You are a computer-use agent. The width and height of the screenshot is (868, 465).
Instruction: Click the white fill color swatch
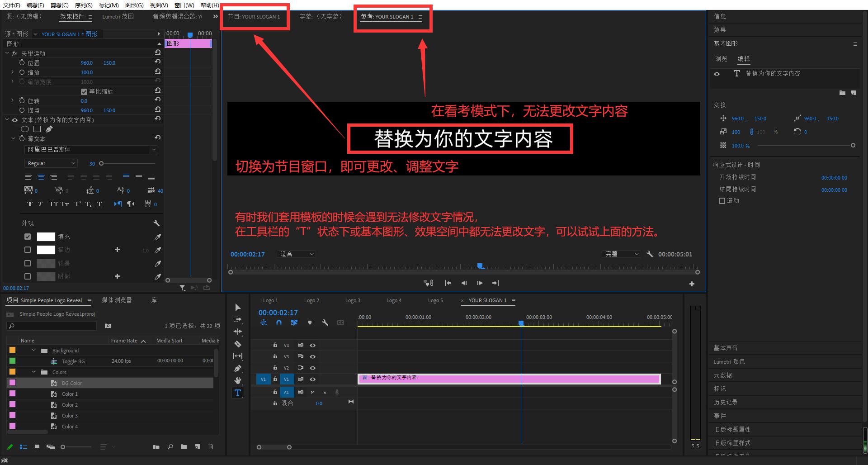(45, 236)
